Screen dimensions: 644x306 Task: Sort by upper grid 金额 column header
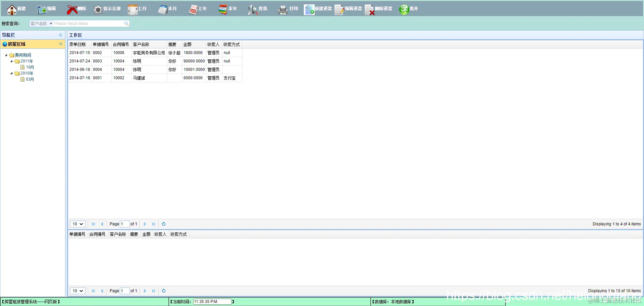pyautogui.click(x=194, y=44)
